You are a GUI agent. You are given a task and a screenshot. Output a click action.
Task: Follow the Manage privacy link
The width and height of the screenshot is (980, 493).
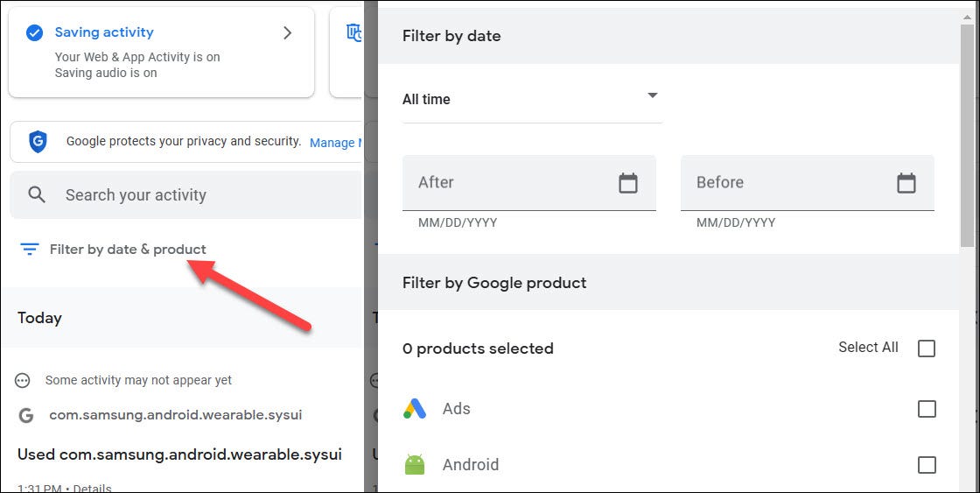tap(332, 143)
